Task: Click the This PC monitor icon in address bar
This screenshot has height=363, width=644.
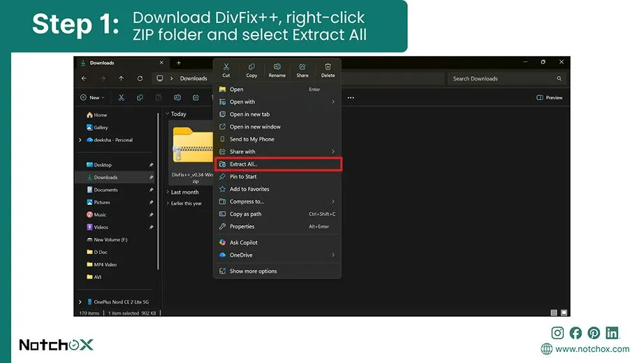Action: (x=160, y=78)
